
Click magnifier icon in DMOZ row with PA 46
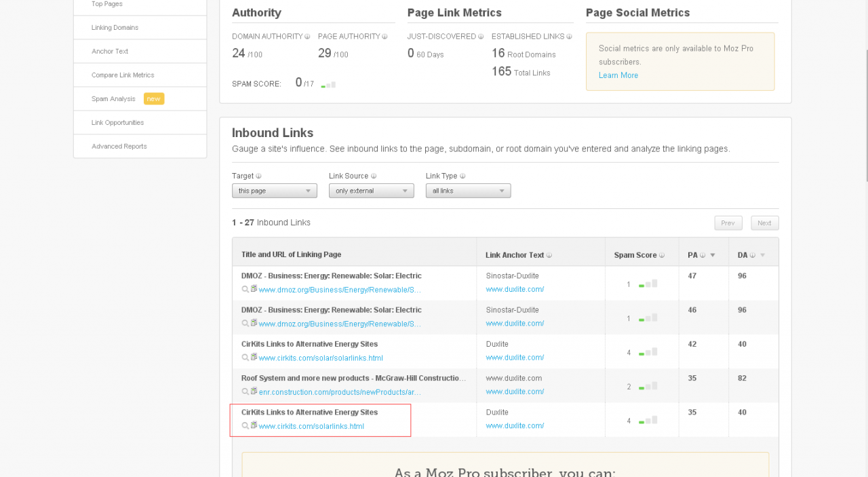tap(245, 323)
